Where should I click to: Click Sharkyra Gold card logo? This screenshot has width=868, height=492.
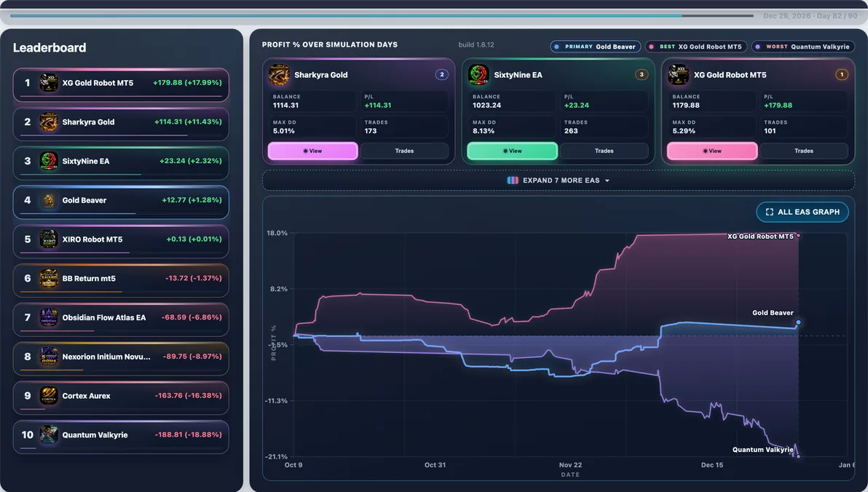click(279, 75)
